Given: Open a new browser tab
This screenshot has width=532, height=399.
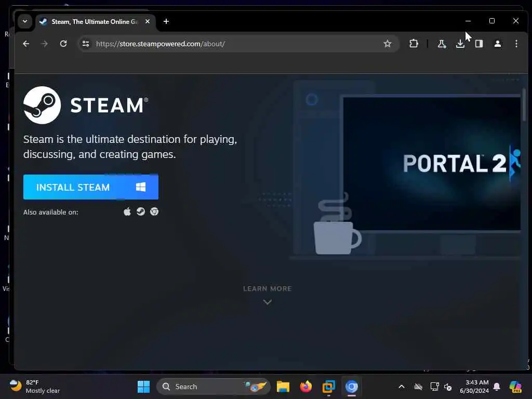Looking at the screenshot, I should 166,21.
